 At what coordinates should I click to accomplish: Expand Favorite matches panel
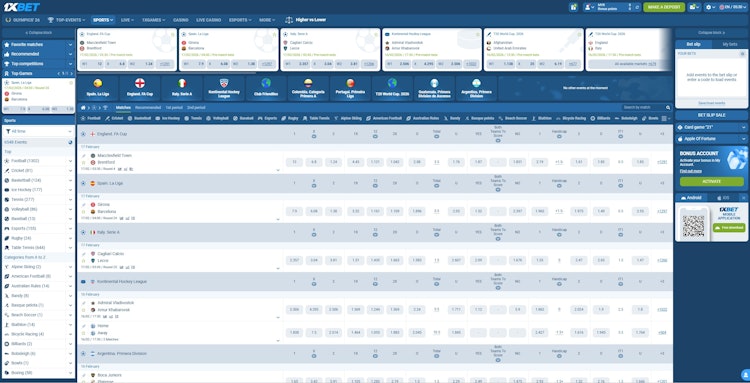[x=38, y=44]
